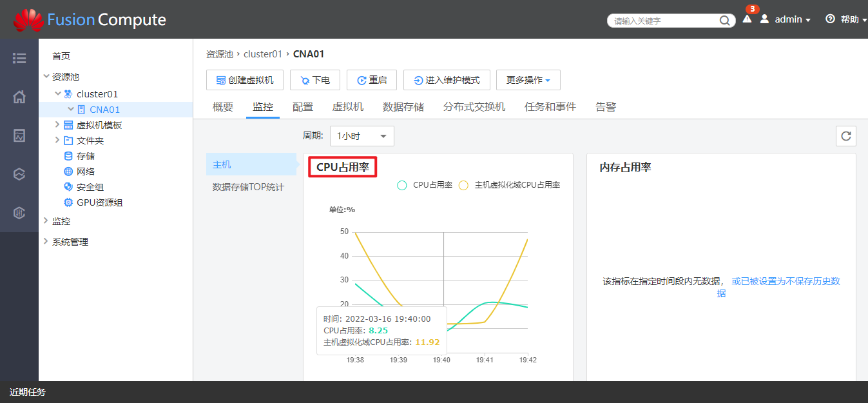Click the 创建虚拟机 button

[245, 80]
